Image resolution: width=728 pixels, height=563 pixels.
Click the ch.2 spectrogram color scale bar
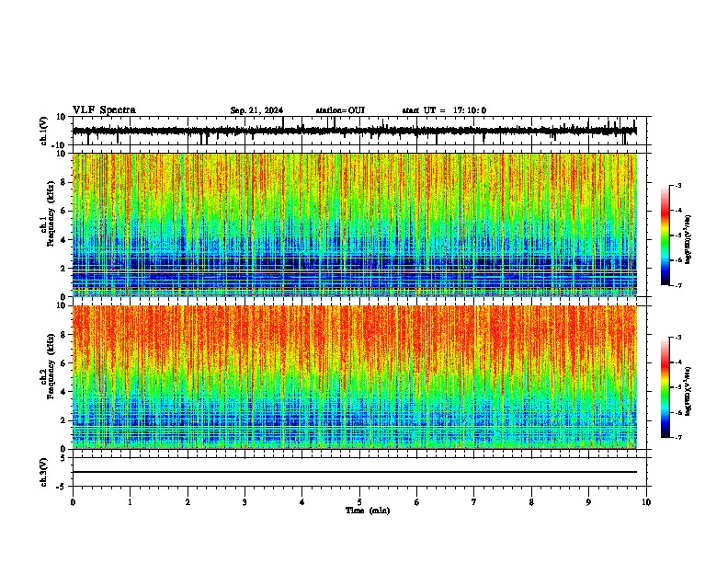tap(665, 387)
